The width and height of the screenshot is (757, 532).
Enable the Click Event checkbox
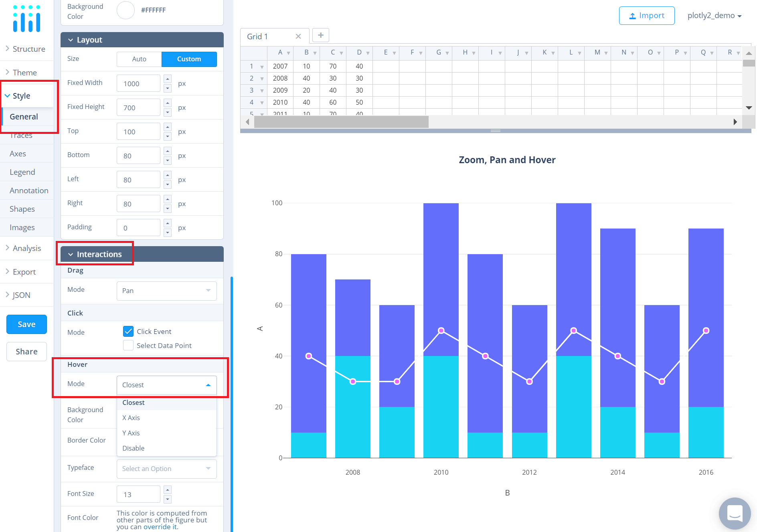[x=128, y=332]
